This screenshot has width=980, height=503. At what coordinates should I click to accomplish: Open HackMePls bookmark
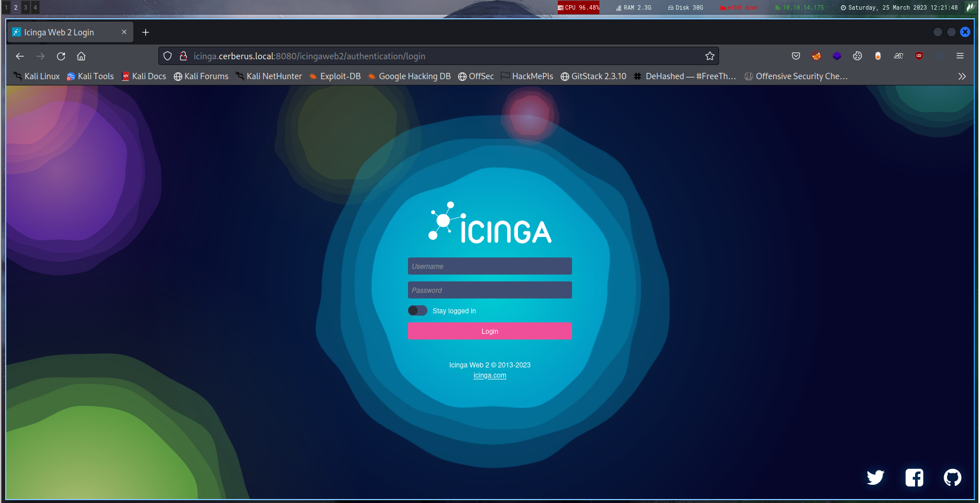(x=527, y=76)
